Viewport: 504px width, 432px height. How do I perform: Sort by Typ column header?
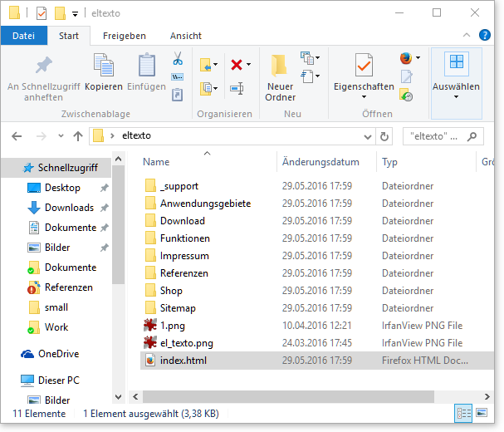[x=389, y=162]
